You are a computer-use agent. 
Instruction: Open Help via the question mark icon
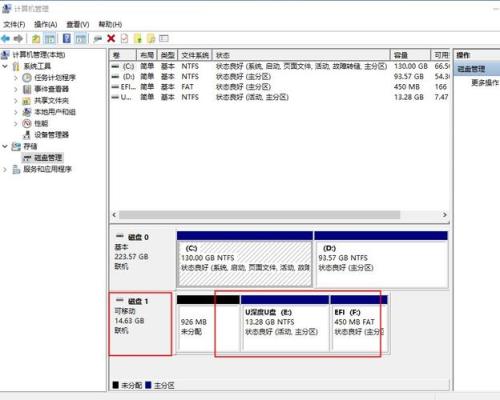[x=67, y=39]
